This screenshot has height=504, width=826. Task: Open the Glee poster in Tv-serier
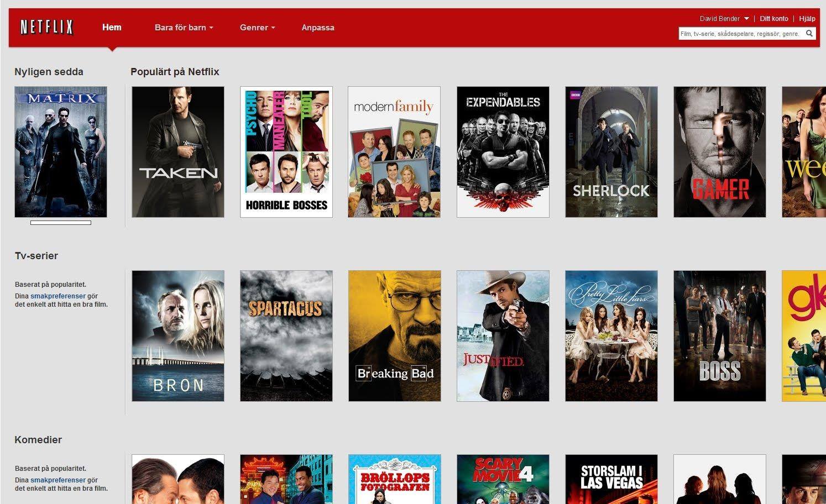804,336
